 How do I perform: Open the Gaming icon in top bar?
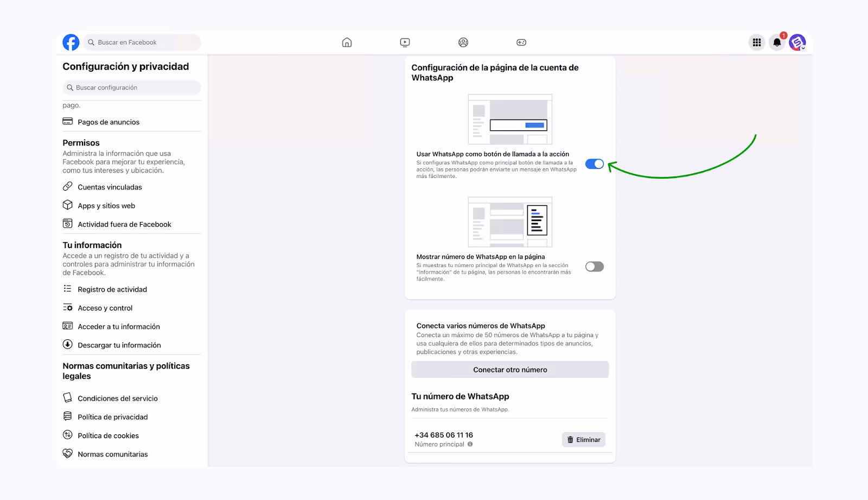point(521,42)
